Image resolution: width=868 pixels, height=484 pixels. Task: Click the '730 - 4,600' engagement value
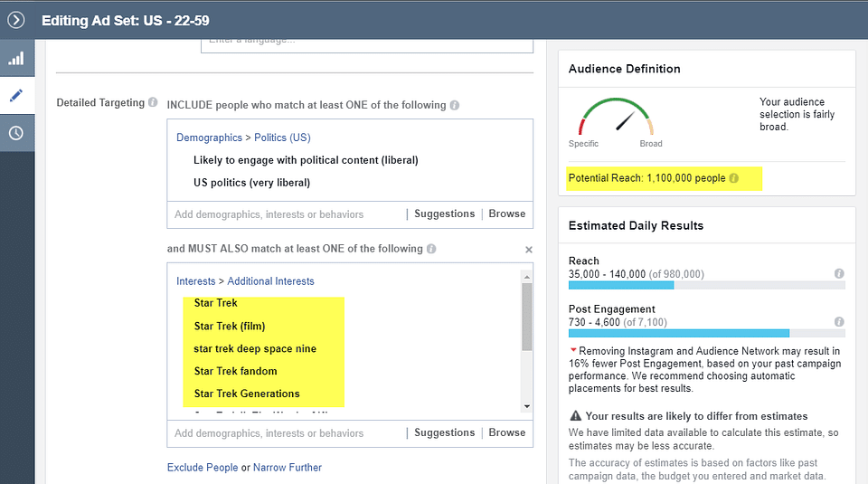tap(594, 322)
